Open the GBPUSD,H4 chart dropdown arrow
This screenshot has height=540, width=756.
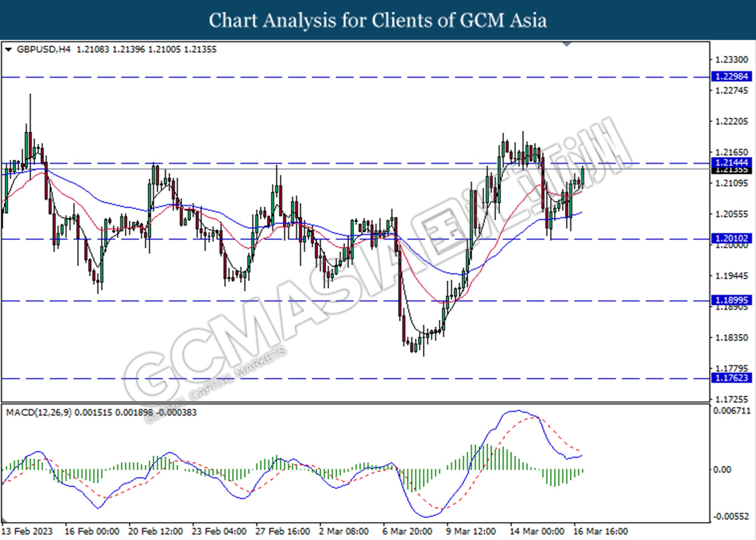click(x=8, y=50)
